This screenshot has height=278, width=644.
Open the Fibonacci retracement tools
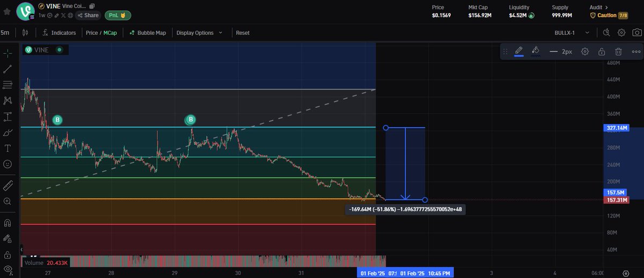(8, 85)
